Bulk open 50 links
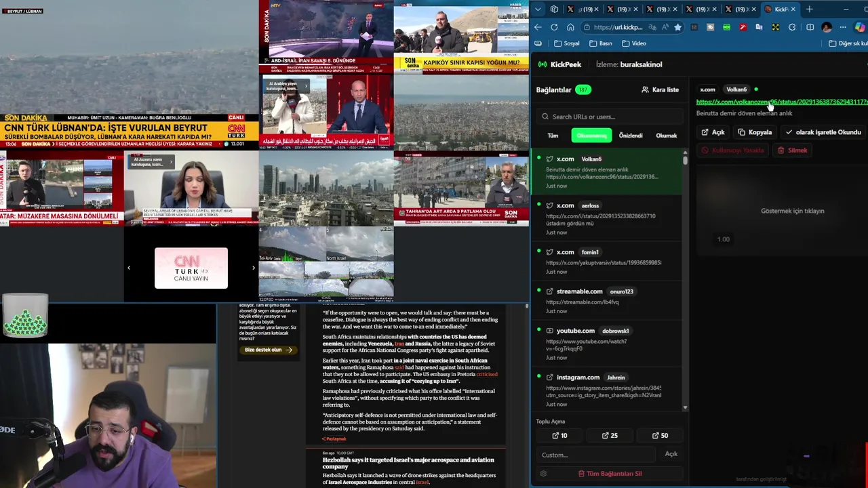868x488 pixels. click(x=660, y=436)
